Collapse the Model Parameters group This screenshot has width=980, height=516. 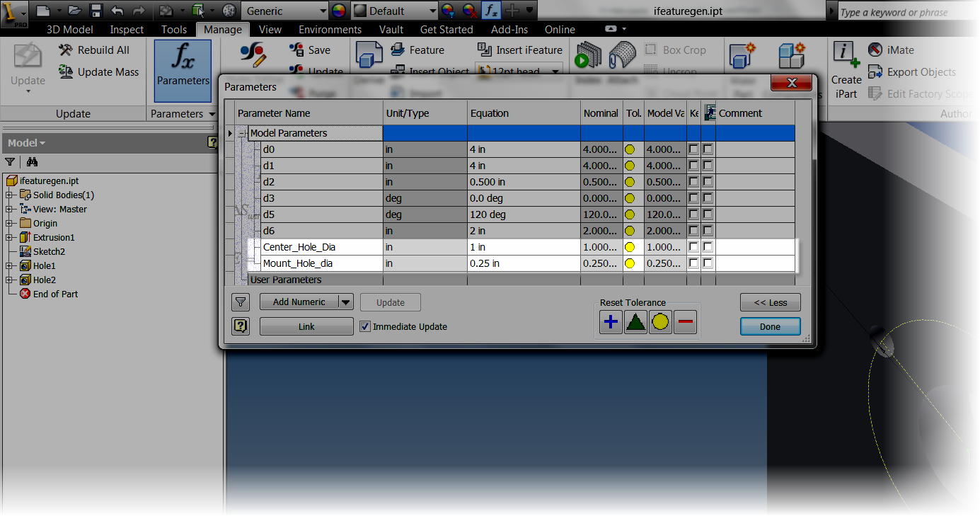(x=242, y=132)
